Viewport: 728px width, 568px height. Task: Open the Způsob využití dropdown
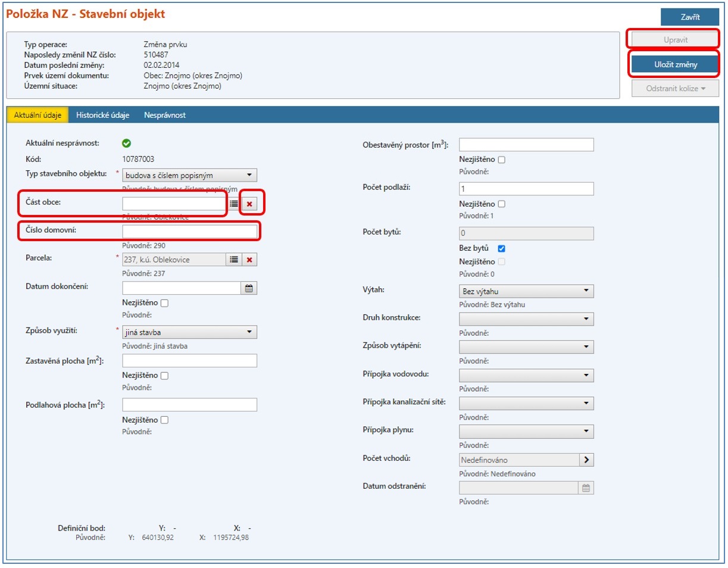189,332
